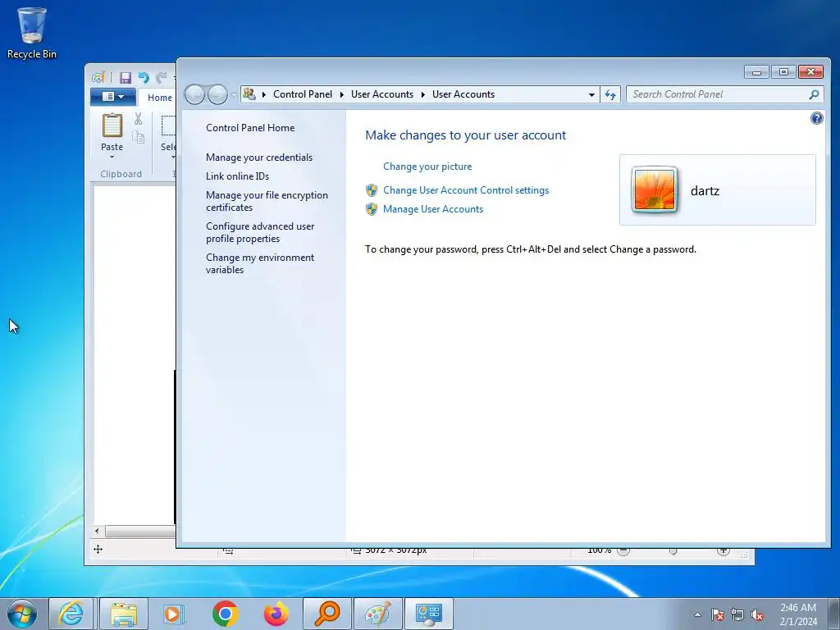The height and width of the screenshot is (630, 840).
Task: Open Manage your credentials
Action: pyautogui.click(x=259, y=157)
